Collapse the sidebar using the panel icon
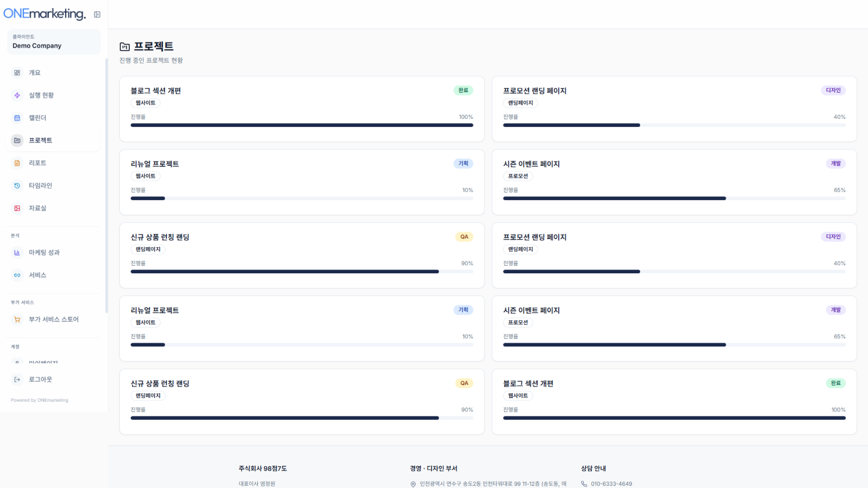 point(97,15)
